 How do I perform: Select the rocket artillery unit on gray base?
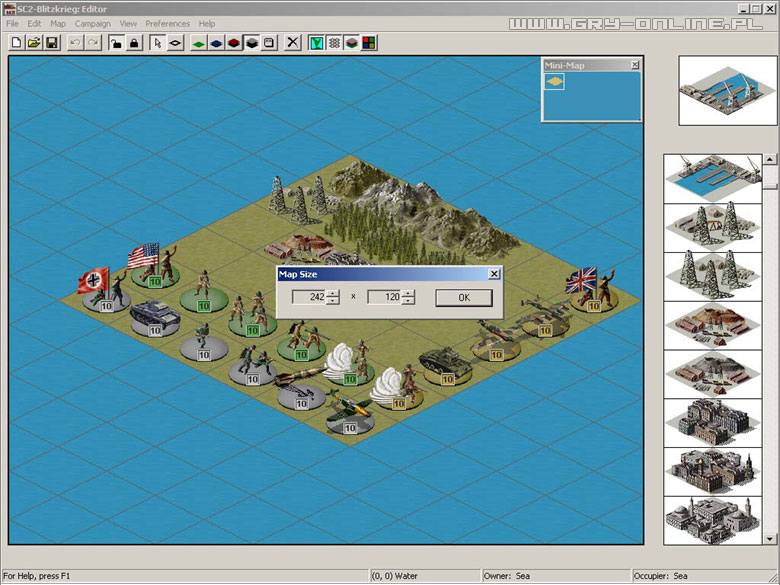point(301,389)
